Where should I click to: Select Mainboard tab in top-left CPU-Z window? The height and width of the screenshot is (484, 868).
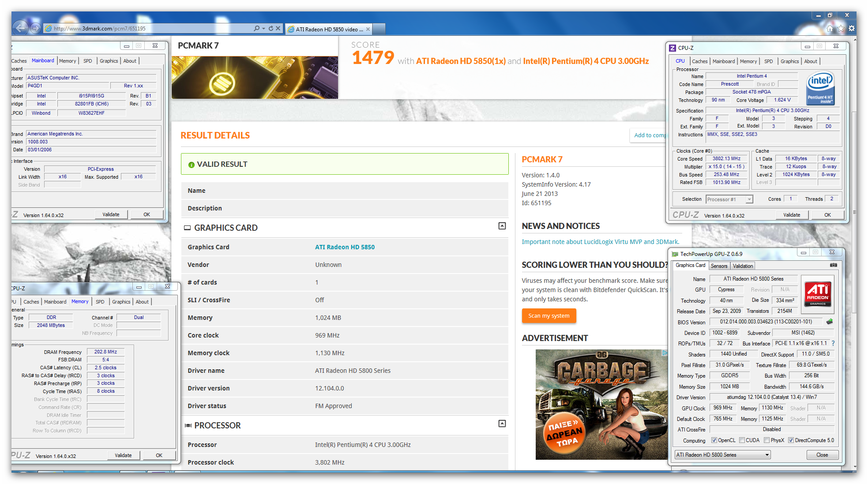[x=43, y=60]
